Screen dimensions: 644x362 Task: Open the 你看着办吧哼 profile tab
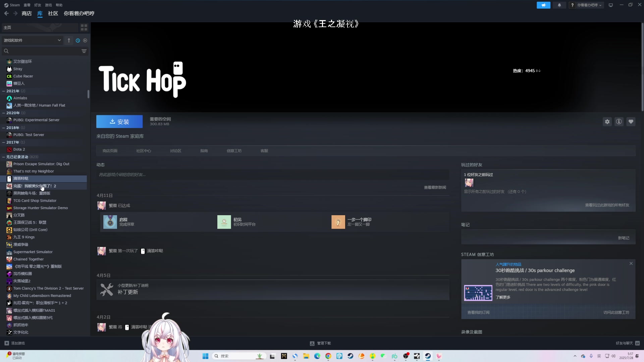click(79, 13)
